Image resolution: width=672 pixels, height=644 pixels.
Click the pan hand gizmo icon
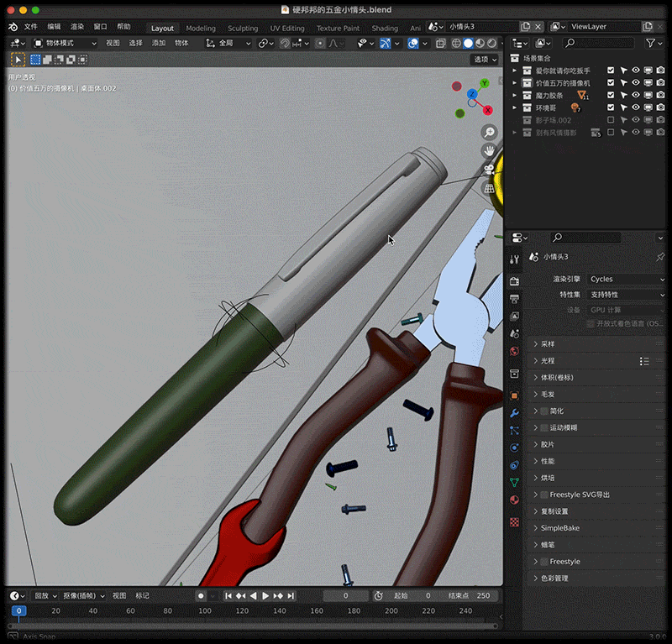(x=489, y=151)
